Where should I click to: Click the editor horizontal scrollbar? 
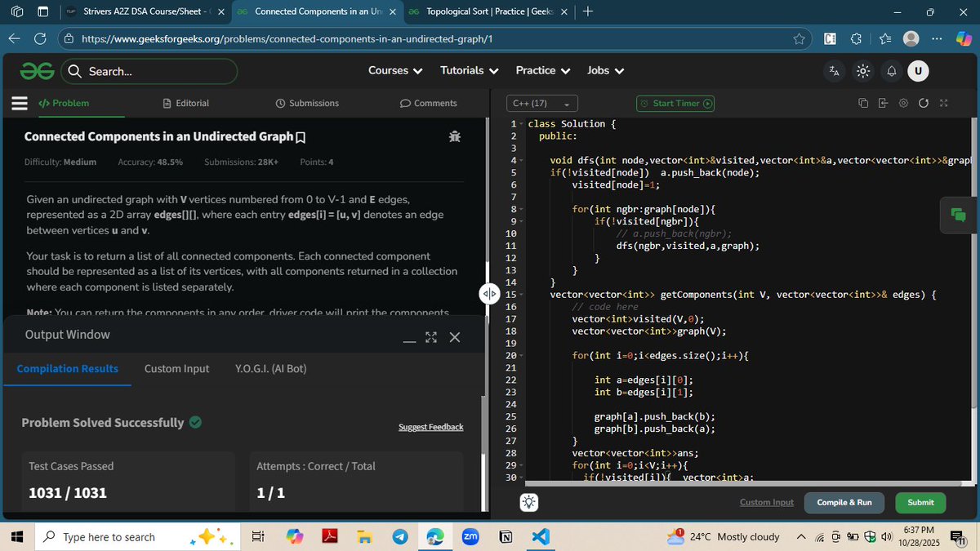[x=743, y=483]
